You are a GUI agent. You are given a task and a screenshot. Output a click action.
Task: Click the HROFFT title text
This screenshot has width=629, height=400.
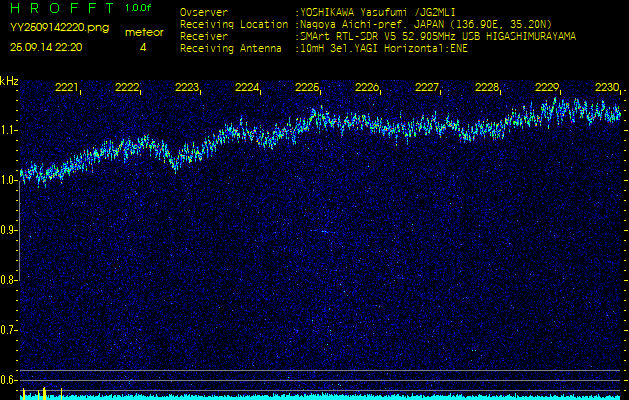coord(60,7)
